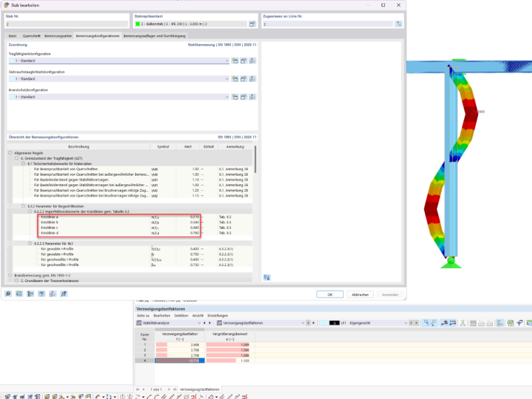This screenshot has width=532, height=399.
Task: Collapse the 6.3.2.3 Parameter node
Action: [30, 244]
